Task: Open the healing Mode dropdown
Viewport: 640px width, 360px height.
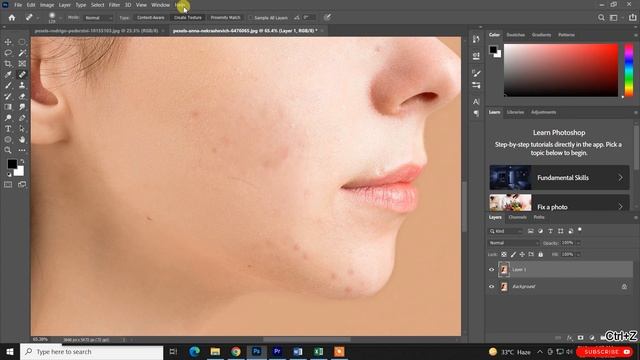Action: click(x=98, y=18)
